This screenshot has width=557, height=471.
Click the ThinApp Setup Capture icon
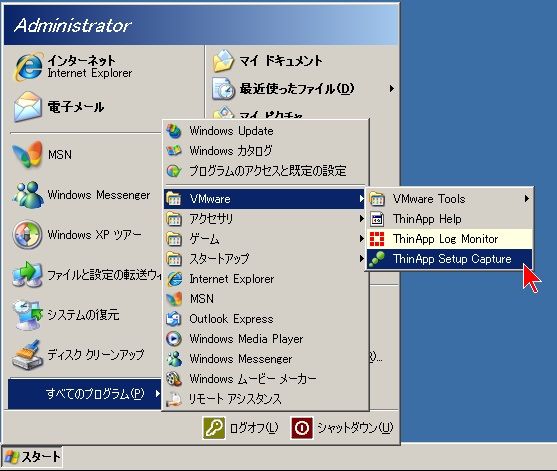coord(377,259)
